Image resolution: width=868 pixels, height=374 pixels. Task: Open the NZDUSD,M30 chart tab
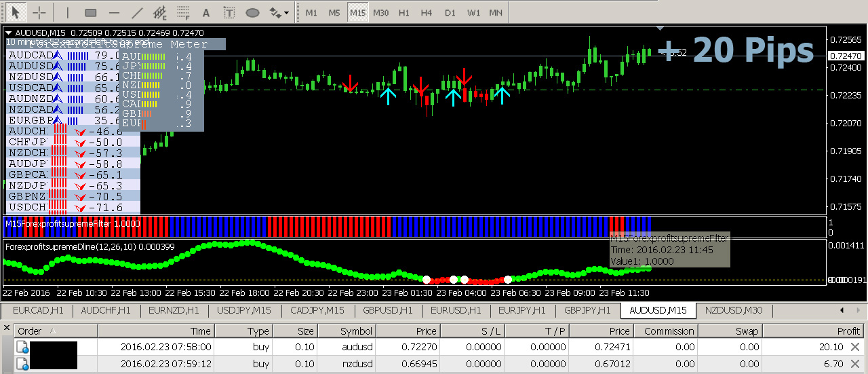pyautogui.click(x=734, y=311)
